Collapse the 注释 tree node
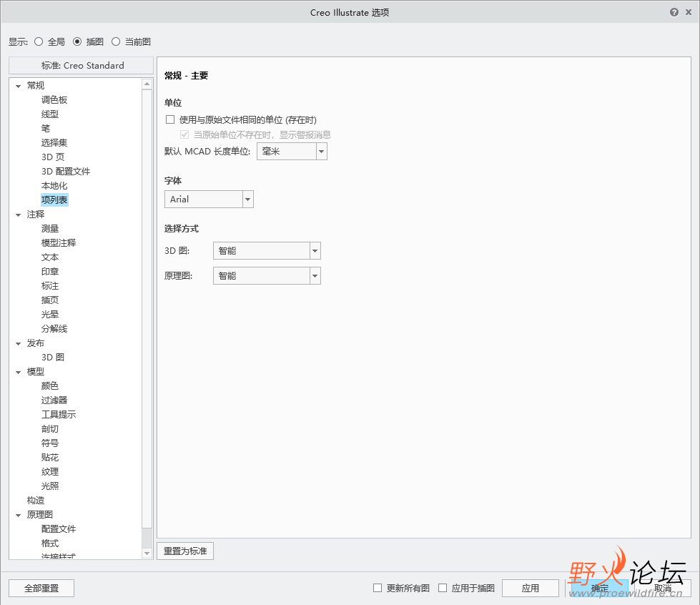 19,215
